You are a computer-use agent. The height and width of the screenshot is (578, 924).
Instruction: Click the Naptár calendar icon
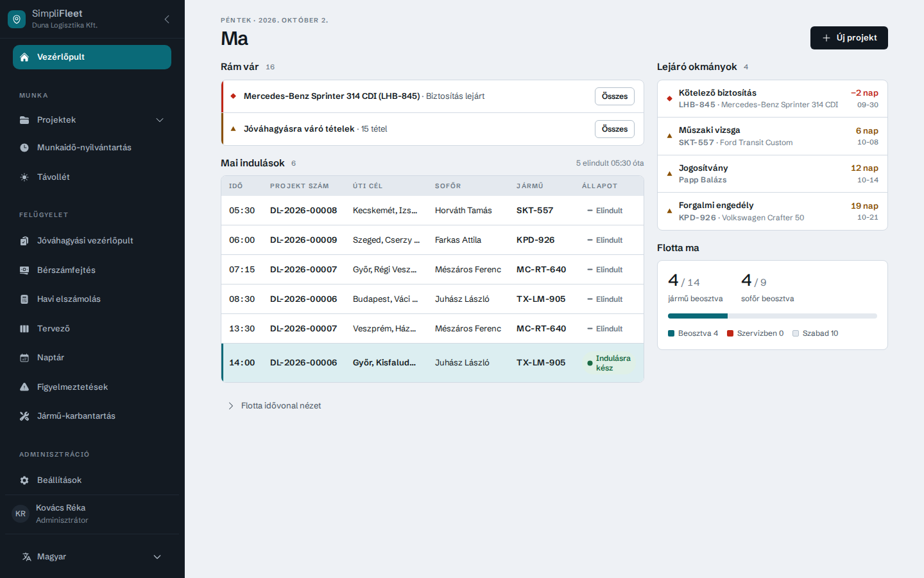(24, 358)
